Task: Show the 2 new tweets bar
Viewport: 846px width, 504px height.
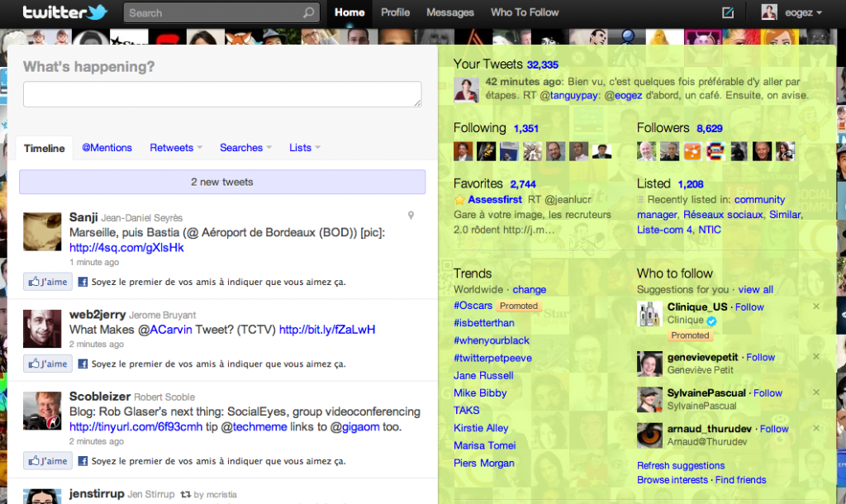Action: coord(222,182)
